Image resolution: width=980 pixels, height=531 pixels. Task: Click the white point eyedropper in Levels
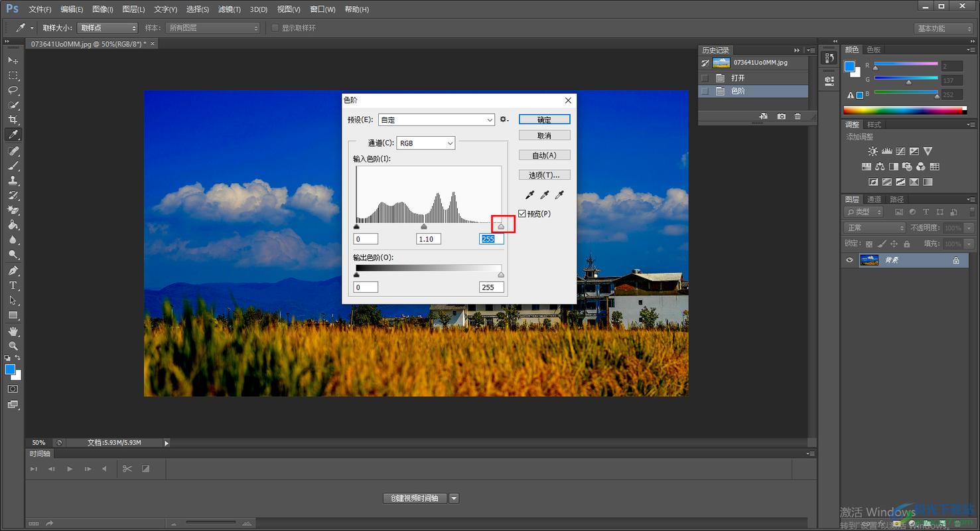(x=559, y=194)
